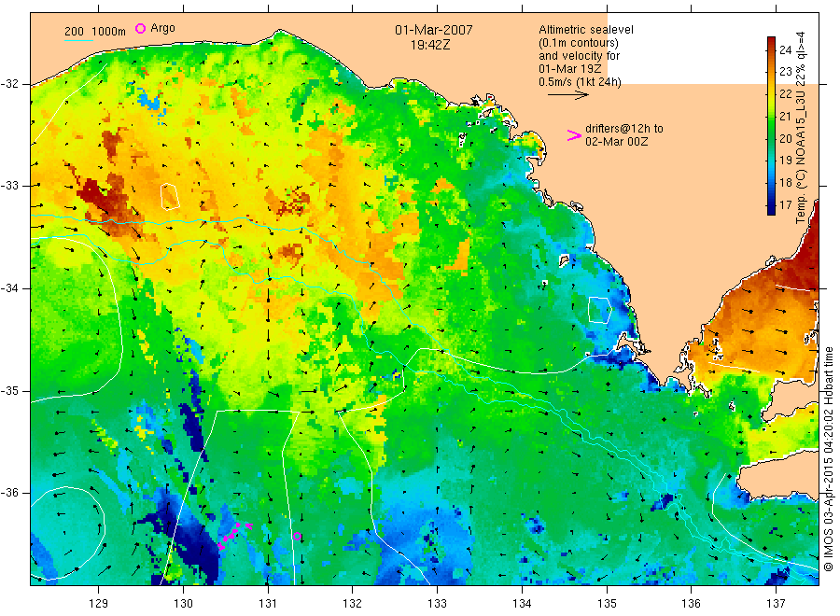The width and height of the screenshot is (840, 616).
Task: Click the '(0.1m contours)' text
Action: 579,43
